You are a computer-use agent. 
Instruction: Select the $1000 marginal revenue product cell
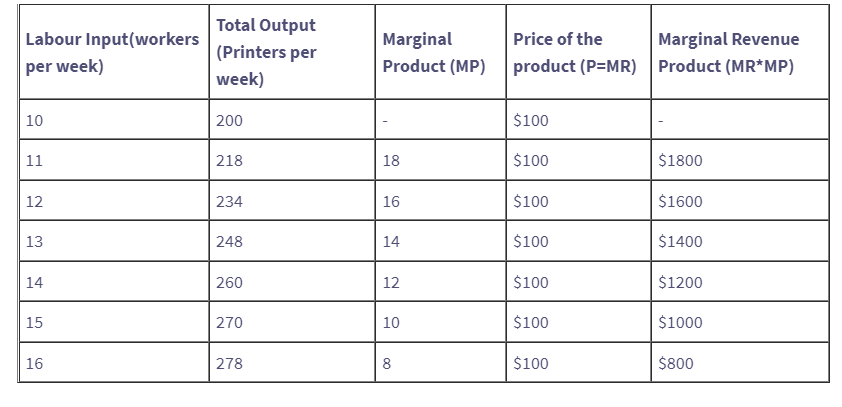point(681,323)
